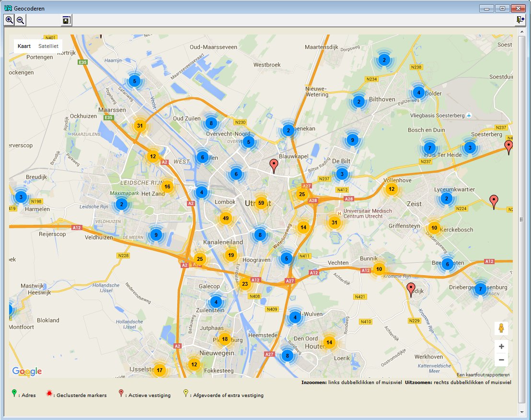Open the cluster of 25 beside A27 and A28
This screenshot has width=531, height=420.
tap(302, 195)
